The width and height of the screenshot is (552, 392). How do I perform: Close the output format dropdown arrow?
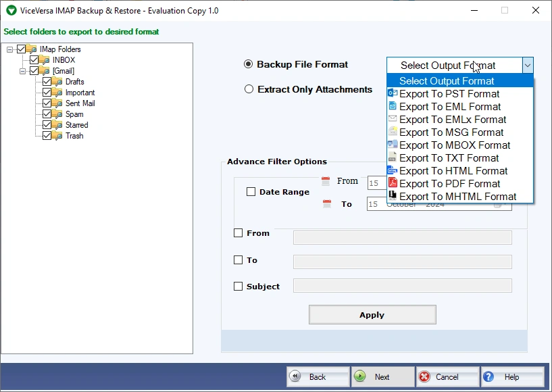pos(528,65)
